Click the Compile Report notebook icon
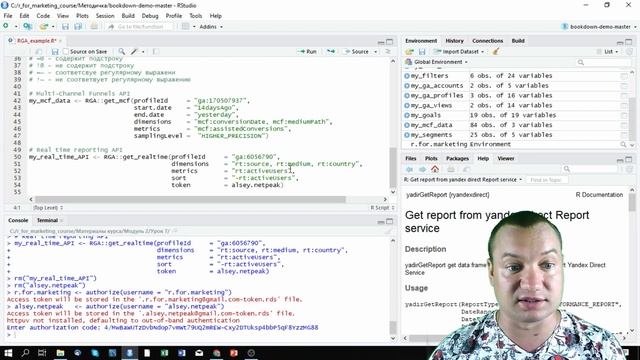640x360 pixels. (x=156, y=51)
